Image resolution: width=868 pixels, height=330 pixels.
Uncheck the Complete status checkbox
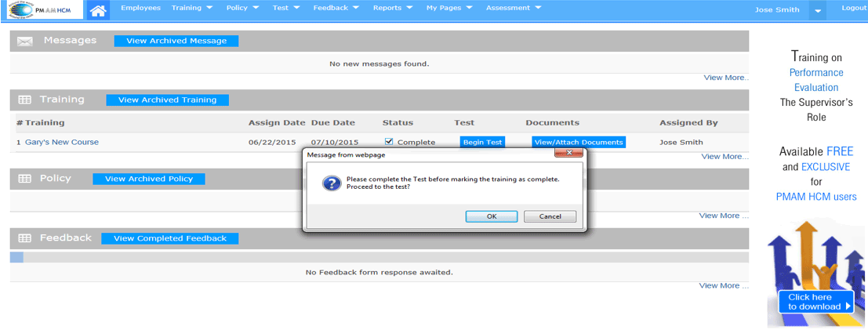click(389, 142)
